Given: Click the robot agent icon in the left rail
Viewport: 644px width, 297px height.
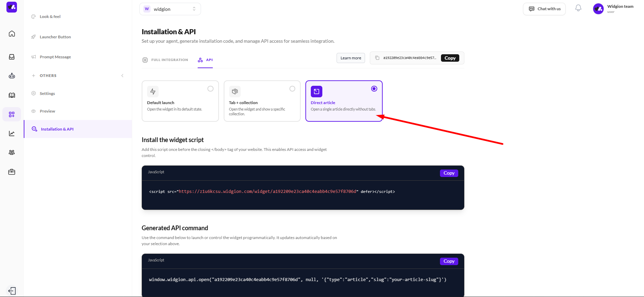Looking at the screenshot, I should 12,76.
